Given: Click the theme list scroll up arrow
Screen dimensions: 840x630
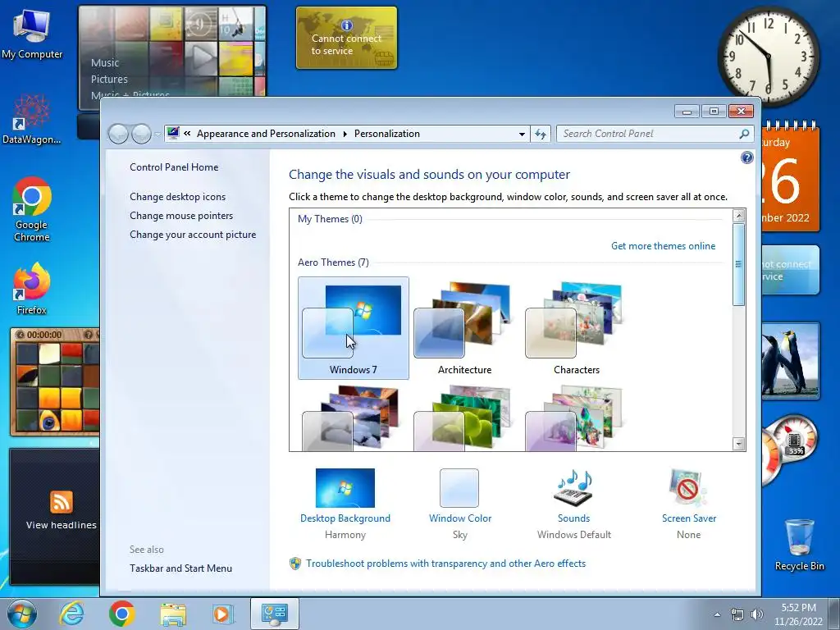Looking at the screenshot, I should pos(739,216).
